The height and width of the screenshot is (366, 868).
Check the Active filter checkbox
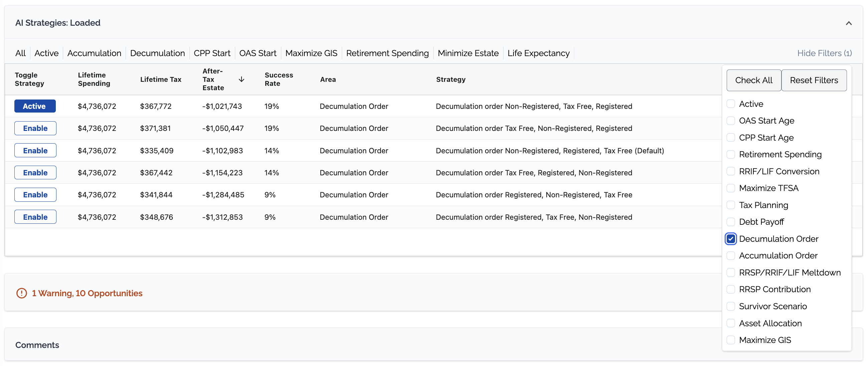click(731, 104)
